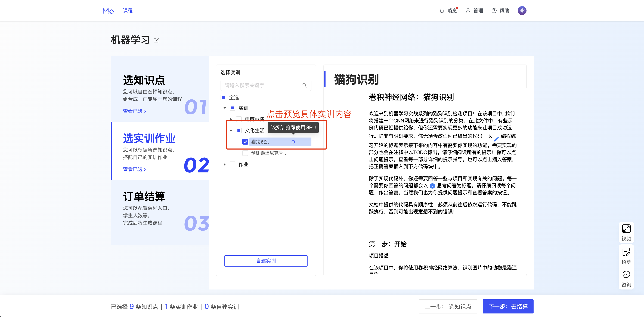Click the Mo logo

coord(108,11)
